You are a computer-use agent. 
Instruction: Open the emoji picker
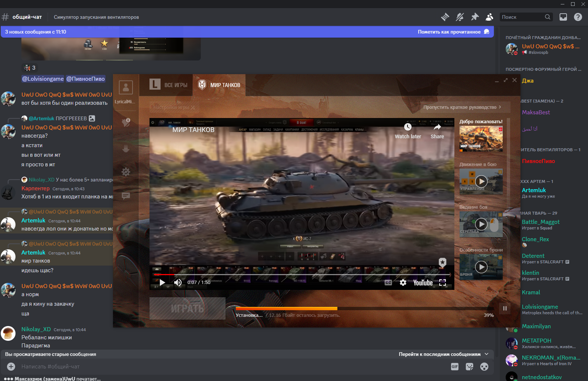point(484,367)
